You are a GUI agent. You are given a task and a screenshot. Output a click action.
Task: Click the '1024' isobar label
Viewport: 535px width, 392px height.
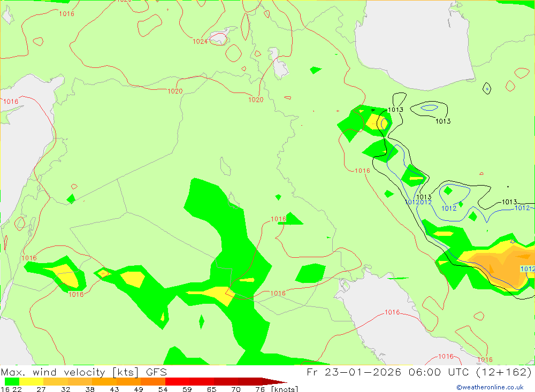(200, 42)
